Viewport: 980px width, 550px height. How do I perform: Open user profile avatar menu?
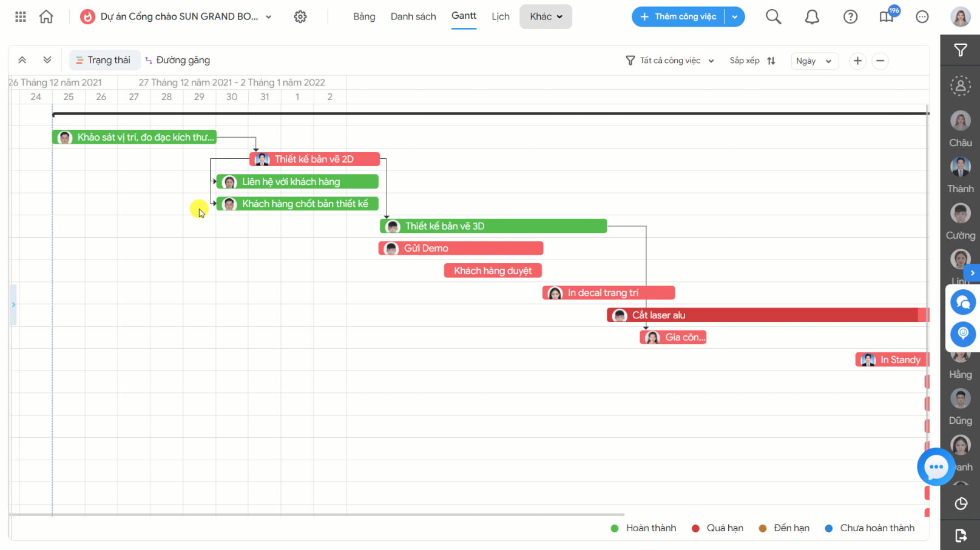pyautogui.click(x=961, y=17)
